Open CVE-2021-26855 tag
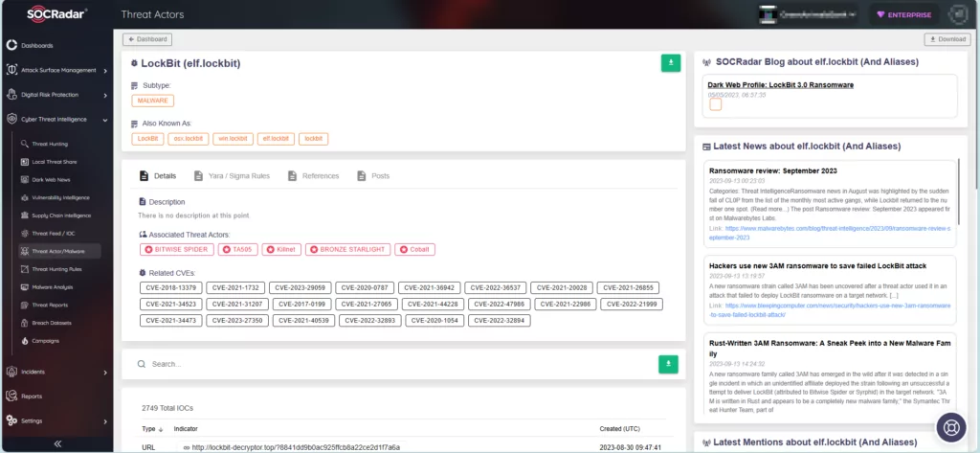Image resolution: width=980 pixels, height=453 pixels. pos(628,288)
